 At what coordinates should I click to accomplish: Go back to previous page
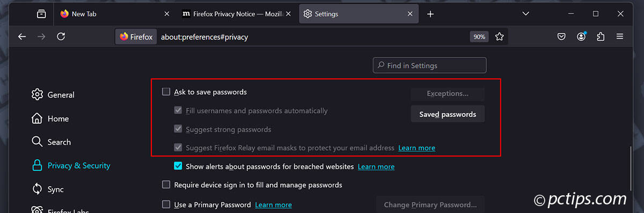tap(22, 36)
